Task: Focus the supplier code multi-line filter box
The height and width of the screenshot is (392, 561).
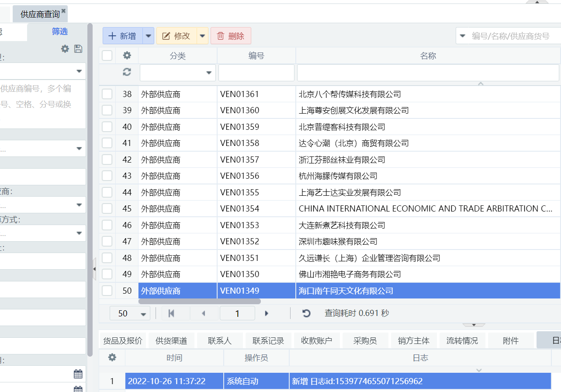Action: click(x=43, y=104)
